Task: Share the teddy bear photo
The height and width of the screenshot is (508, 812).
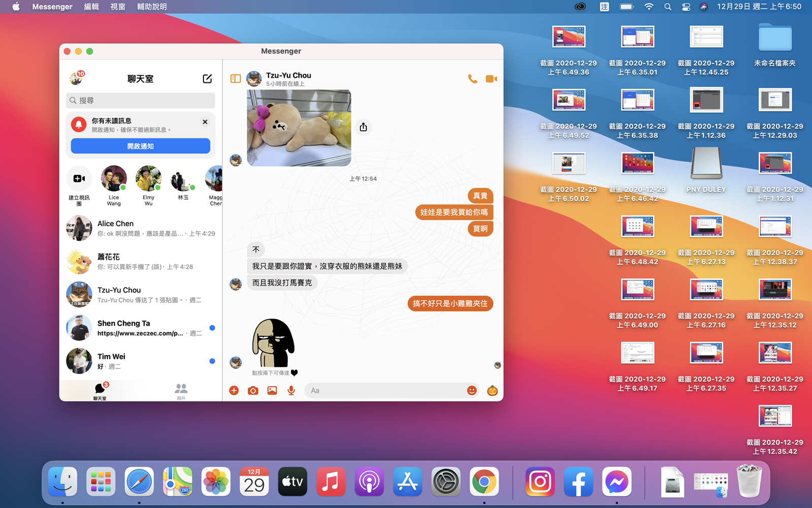Action: [363, 127]
